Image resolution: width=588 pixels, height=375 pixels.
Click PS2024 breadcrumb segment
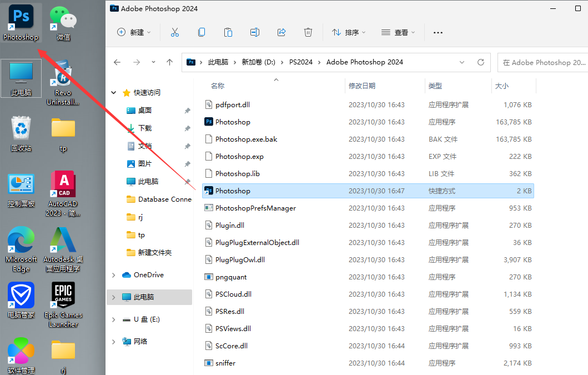(301, 62)
